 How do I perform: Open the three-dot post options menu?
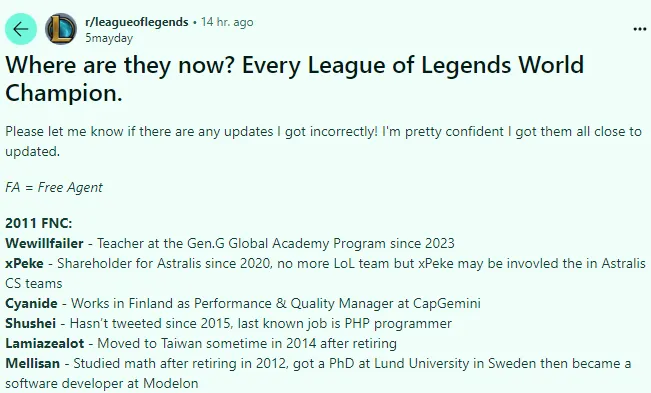click(x=640, y=29)
